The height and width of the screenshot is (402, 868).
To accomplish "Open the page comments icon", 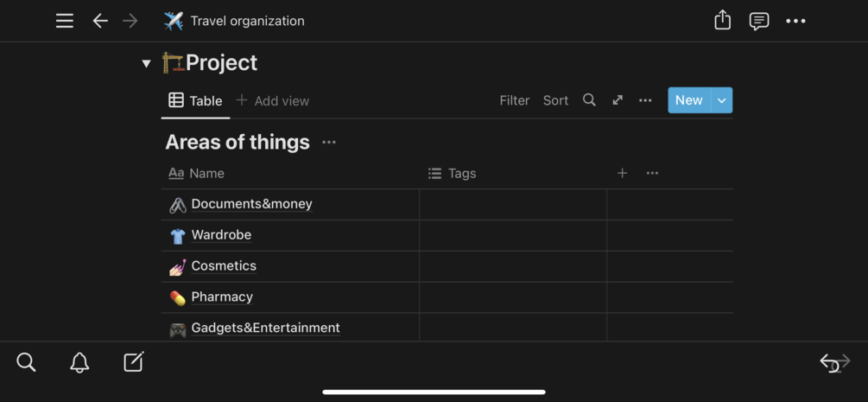I will click(x=759, y=21).
